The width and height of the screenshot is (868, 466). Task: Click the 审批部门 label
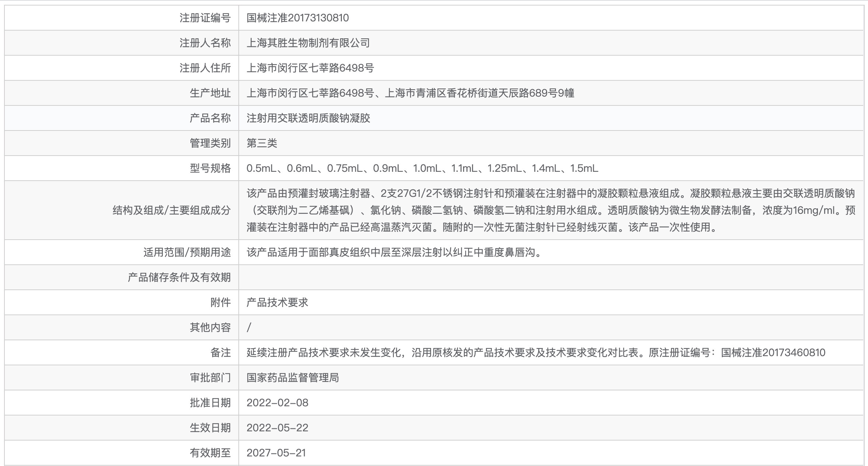point(210,378)
